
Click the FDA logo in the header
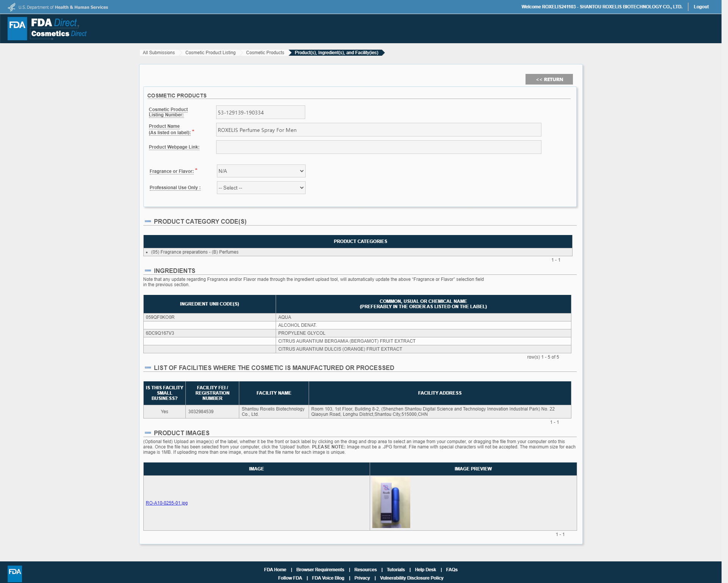click(x=17, y=28)
